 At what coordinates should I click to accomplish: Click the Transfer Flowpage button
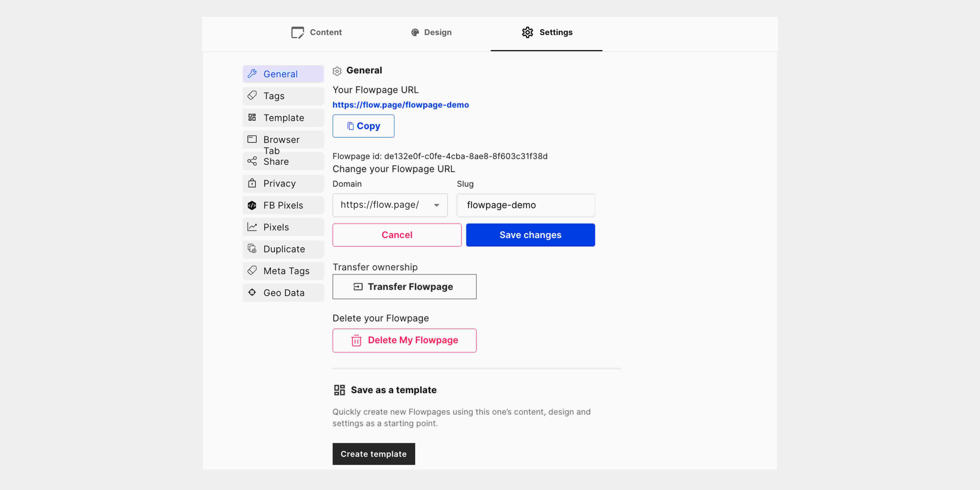404,286
